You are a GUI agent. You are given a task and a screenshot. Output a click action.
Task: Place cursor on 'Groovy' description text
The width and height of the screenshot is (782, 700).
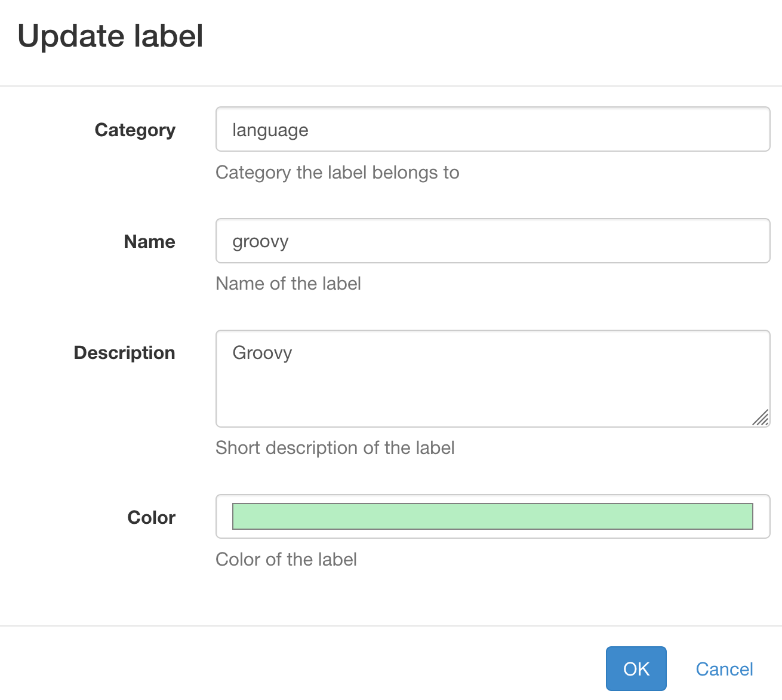262,353
